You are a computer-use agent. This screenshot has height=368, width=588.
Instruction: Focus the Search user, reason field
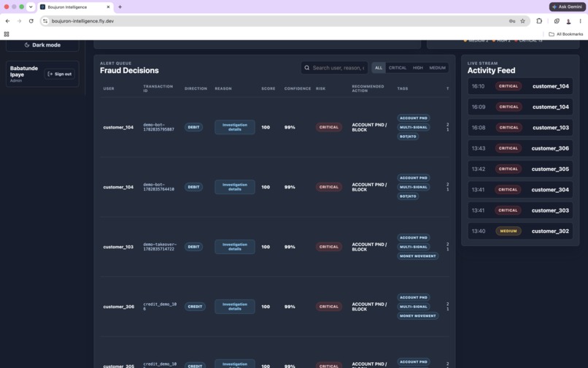click(335, 68)
